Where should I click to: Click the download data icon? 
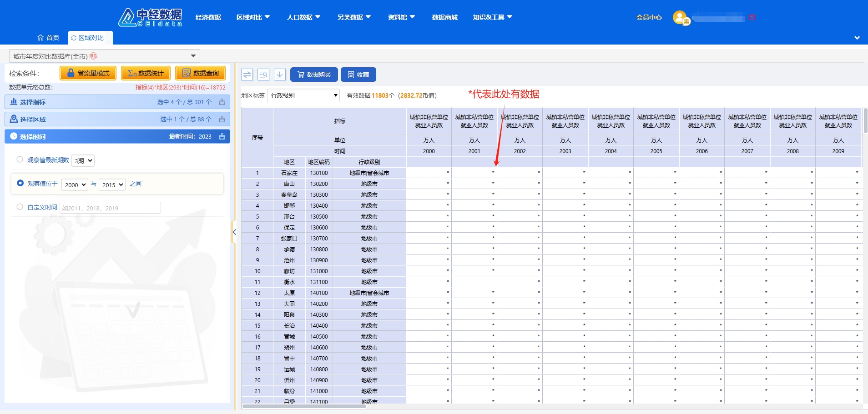[x=280, y=75]
